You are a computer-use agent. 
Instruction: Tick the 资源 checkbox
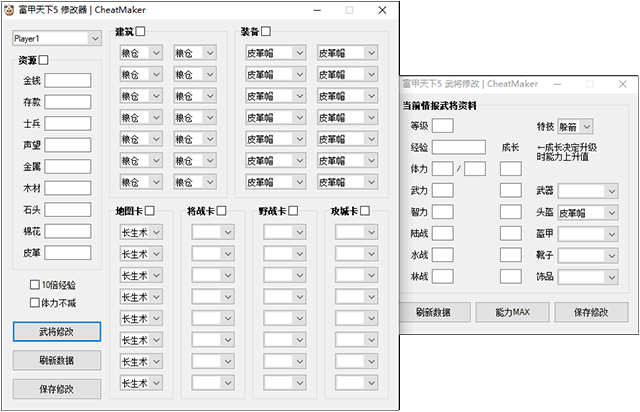44,60
